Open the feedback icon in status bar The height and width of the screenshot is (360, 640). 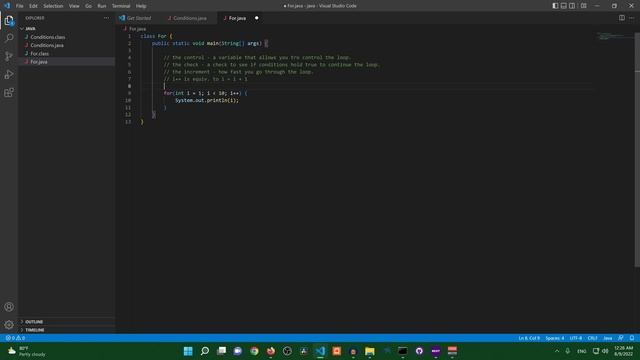621,338
